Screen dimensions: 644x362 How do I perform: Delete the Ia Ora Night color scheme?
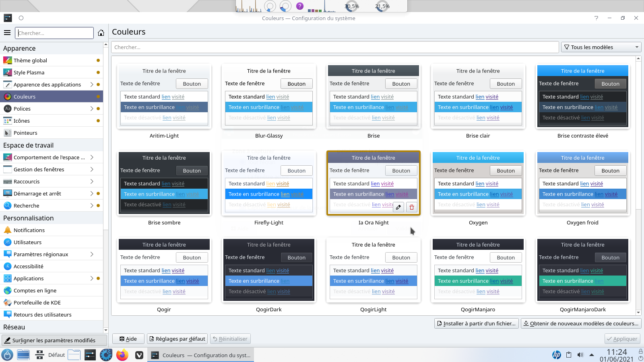tap(412, 207)
